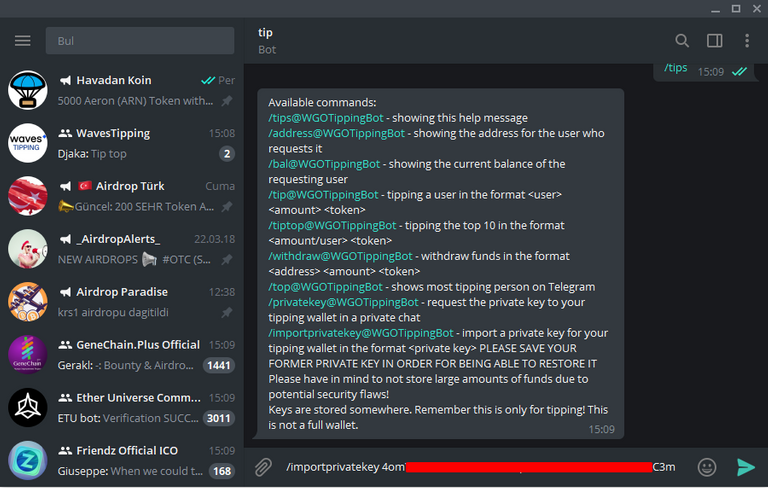
Task: Click the 168 unread badge on Friendz
Action: coord(222,471)
